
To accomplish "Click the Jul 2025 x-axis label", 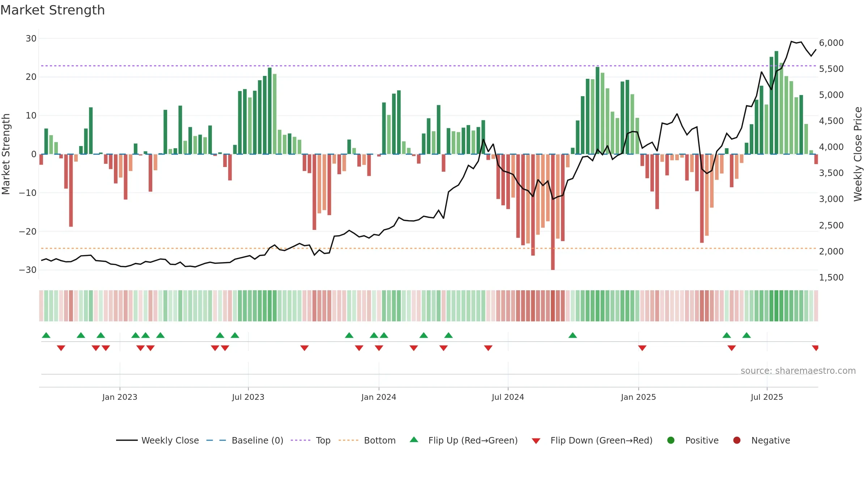I will coord(767,397).
